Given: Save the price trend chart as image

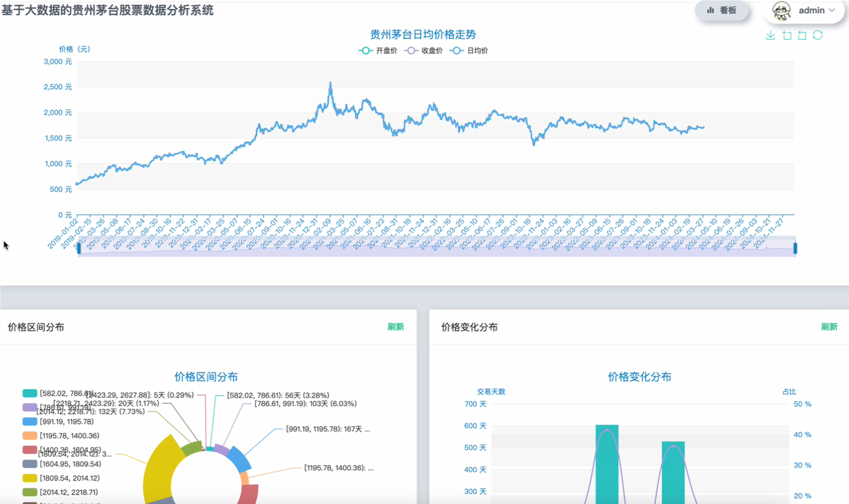Looking at the screenshot, I should (x=770, y=35).
